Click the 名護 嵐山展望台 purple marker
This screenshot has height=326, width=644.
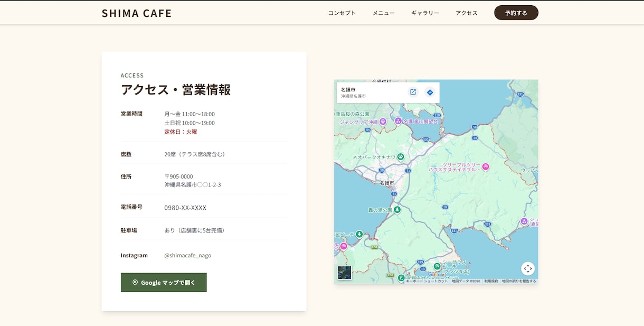pyautogui.click(x=397, y=121)
